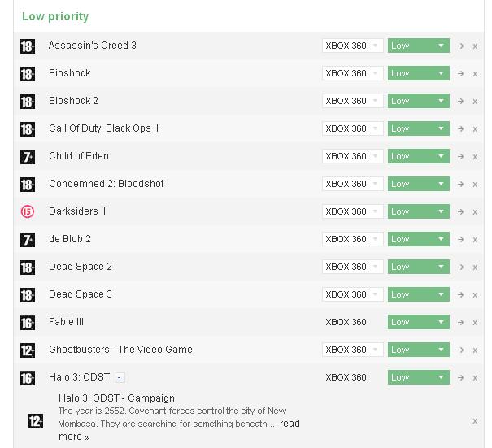Click the 15 rating icon for Darksiders II

28,211
